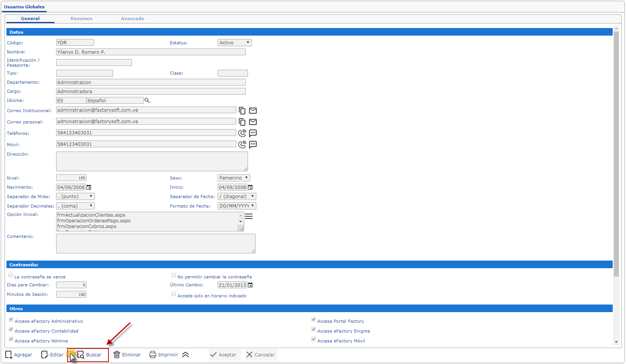
Task: Expand the toolbar double-chevron icon
Action: 185,355
